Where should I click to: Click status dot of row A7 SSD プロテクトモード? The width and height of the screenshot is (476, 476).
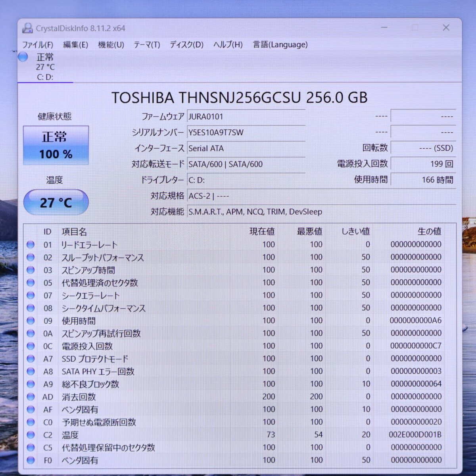click(31, 359)
